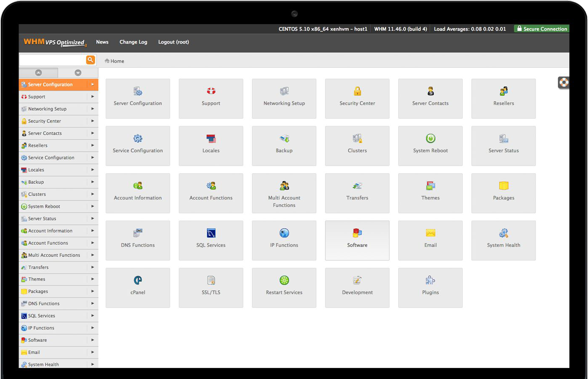The height and width of the screenshot is (379, 588).
Task: Open Locales flag tile
Action: point(211,146)
